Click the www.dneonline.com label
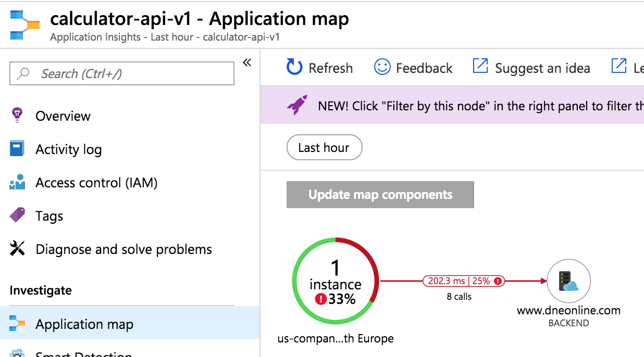 coord(568,311)
